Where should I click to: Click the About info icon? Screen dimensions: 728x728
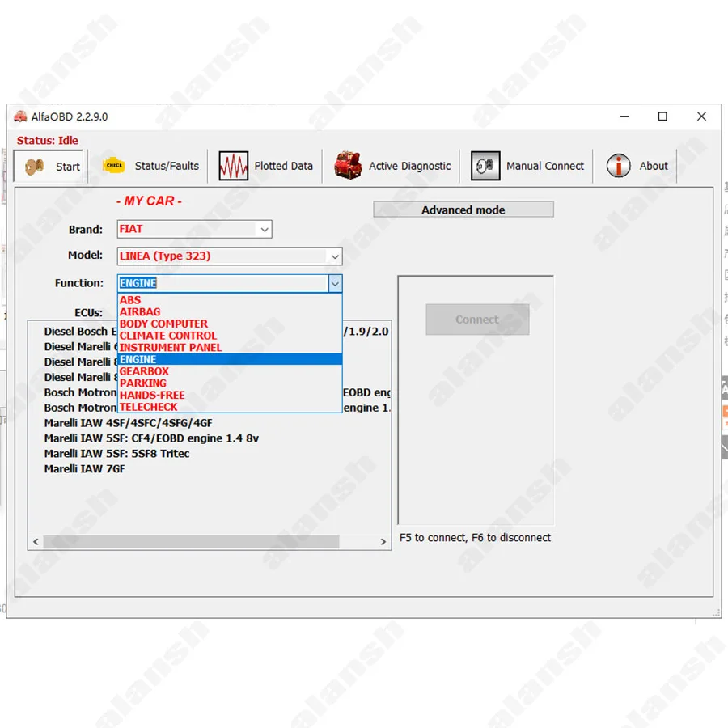[619, 166]
